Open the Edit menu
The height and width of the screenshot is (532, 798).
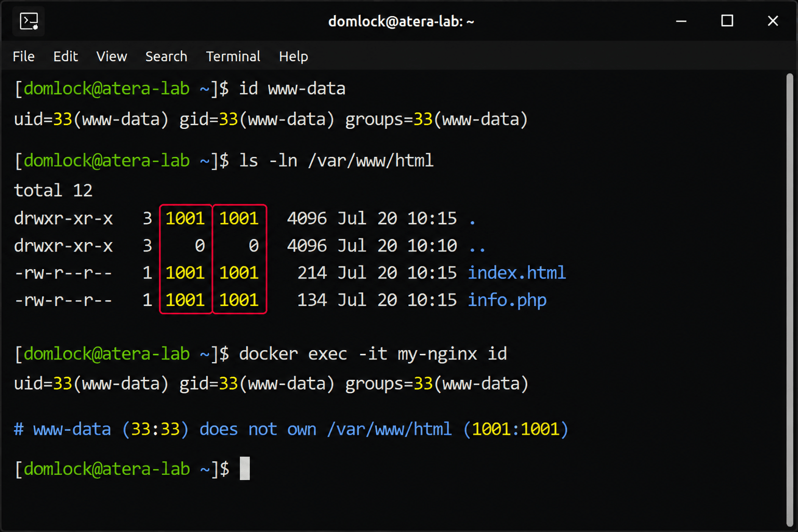(65, 56)
